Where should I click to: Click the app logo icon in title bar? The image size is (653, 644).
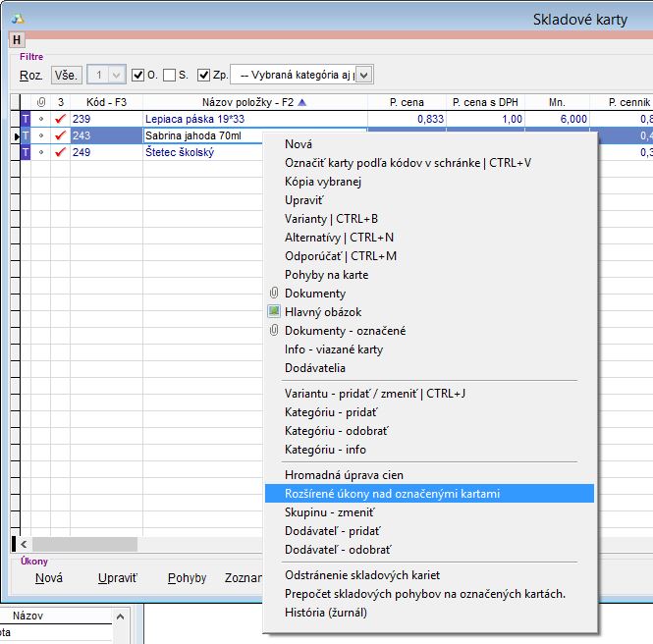click(x=18, y=17)
